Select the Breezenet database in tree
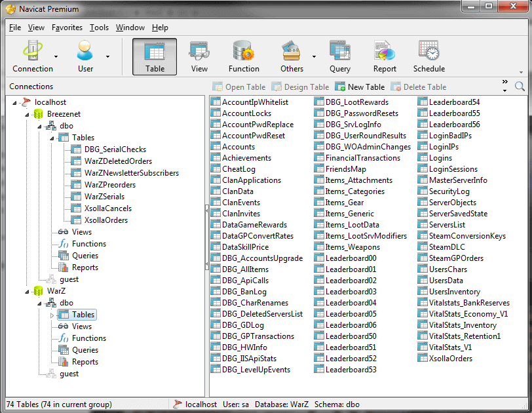Screen dimensions: 532x413 64,114
